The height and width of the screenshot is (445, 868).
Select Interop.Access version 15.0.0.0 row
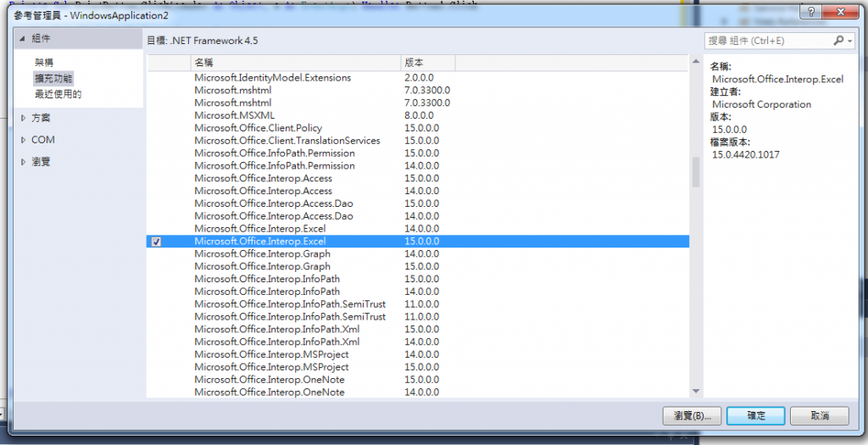click(x=417, y=178)
